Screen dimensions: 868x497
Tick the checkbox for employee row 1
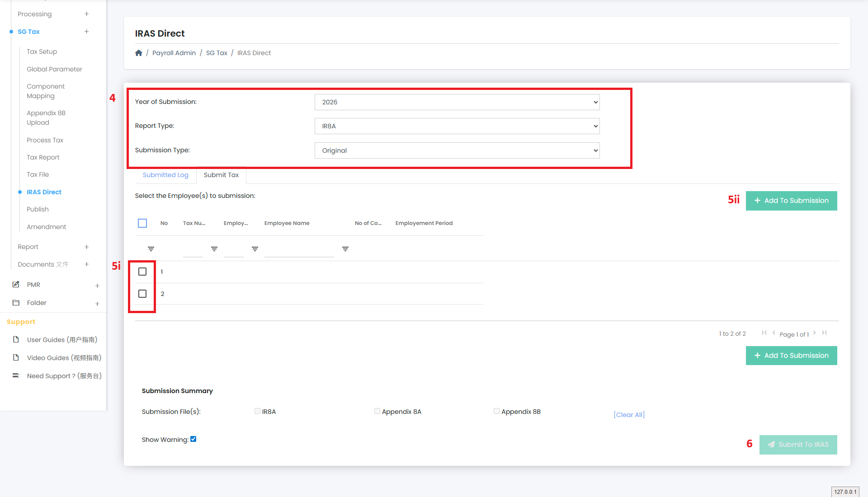(x=142, y=272)
